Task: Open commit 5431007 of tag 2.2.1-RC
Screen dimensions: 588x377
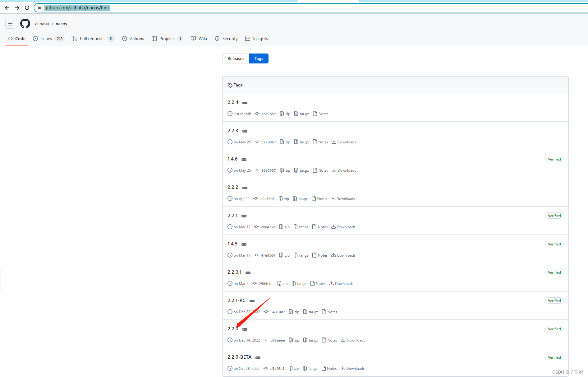Action: [274, 312]
